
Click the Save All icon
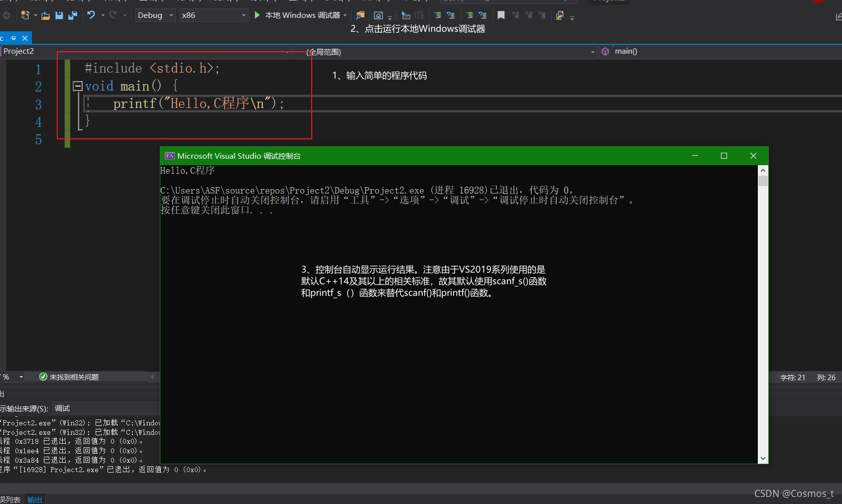[73, 15]
